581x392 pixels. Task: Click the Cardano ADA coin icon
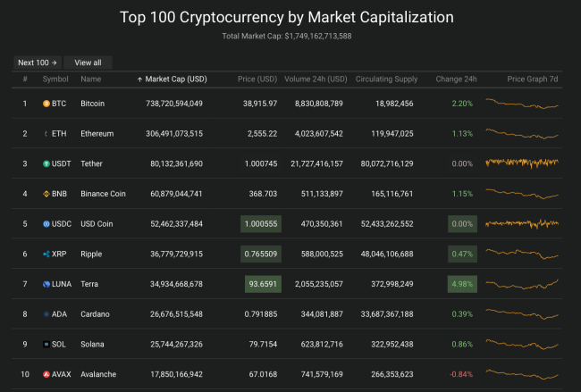coord(46,314)
